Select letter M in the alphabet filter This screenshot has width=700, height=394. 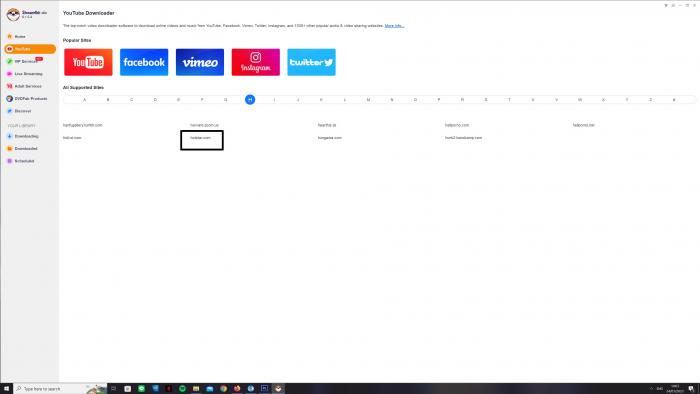point(368,100)
